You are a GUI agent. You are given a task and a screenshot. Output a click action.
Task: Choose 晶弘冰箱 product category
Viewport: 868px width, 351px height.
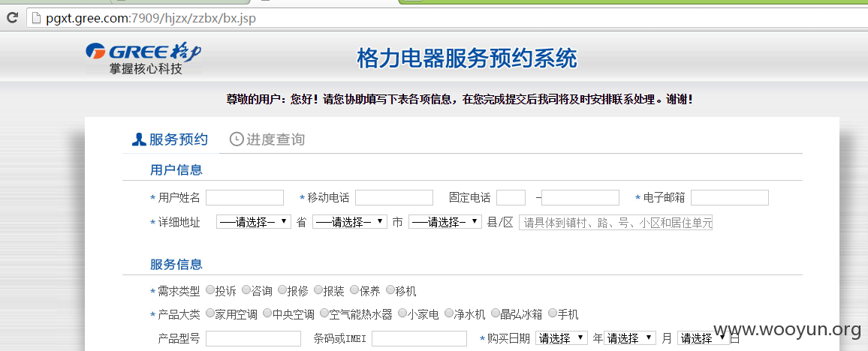[496, 313]
